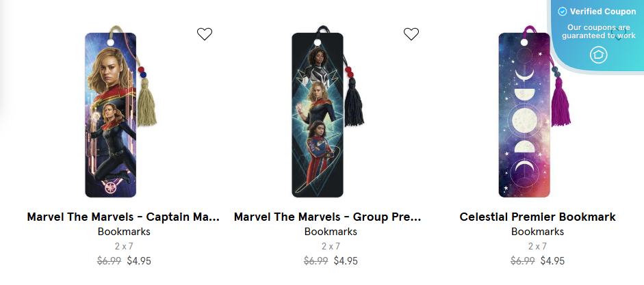This screenshot has width=644, height=285.
Task: Click crossed-out $6.99 price under Celestial bookmark
Action: pos(522,260)
